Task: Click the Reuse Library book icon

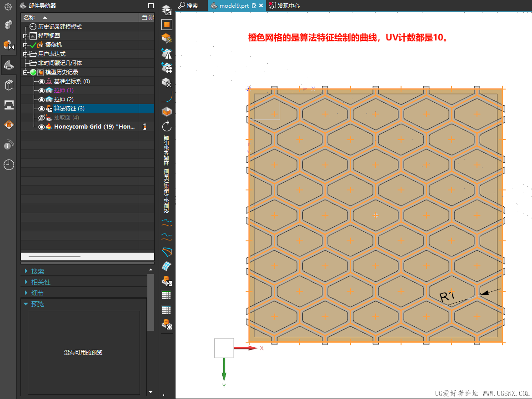Action: click(x=8, y=85)
